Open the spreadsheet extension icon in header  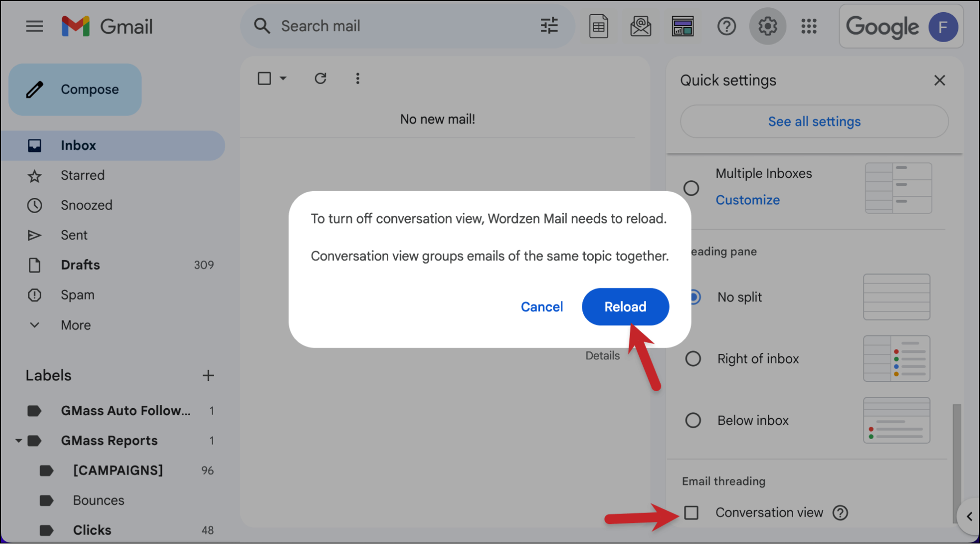tap(599, 26)
